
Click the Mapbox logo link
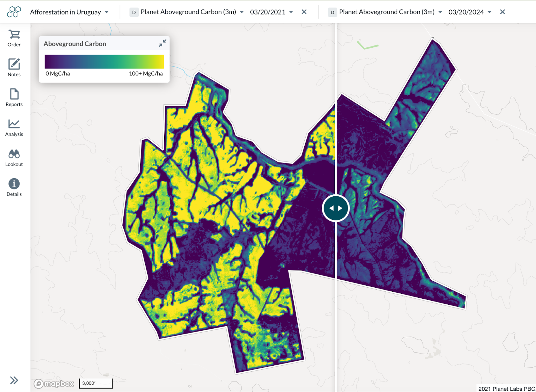[x=54, y=383]
